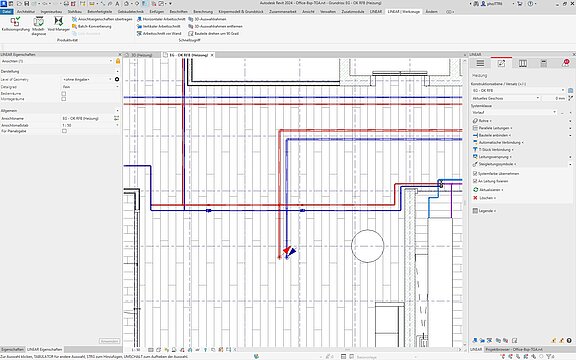Toggle the An Leitung fixieren checkbox
The image size is (576, 360).
tap(475, 181)
